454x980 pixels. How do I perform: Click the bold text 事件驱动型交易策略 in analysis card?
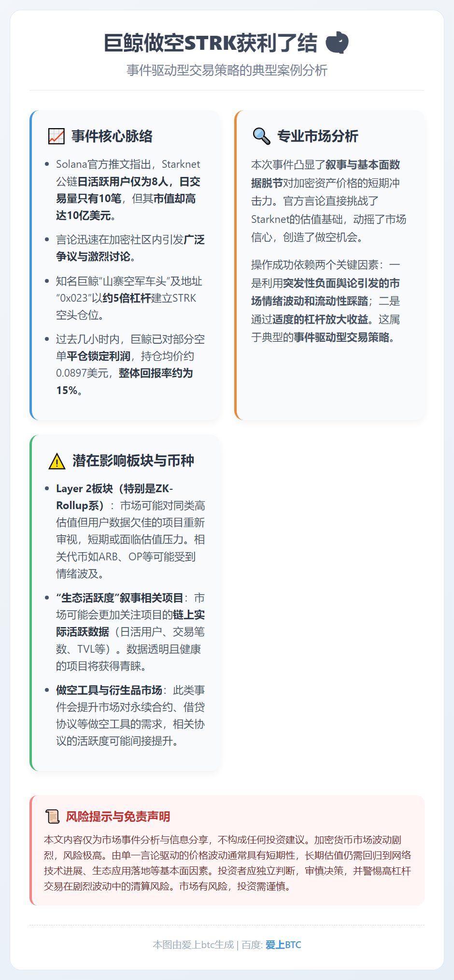point(341,337)
